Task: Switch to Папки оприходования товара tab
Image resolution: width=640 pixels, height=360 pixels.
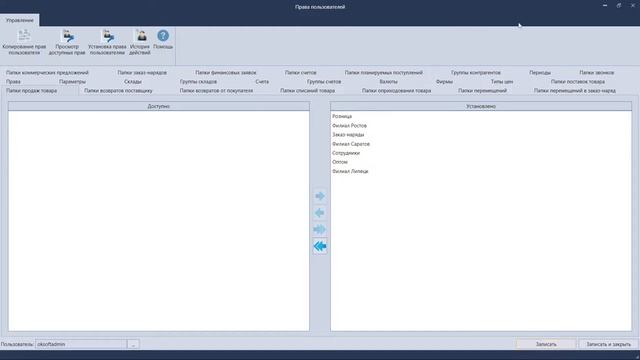Action: pyautogui.click(x=396, y=91)
